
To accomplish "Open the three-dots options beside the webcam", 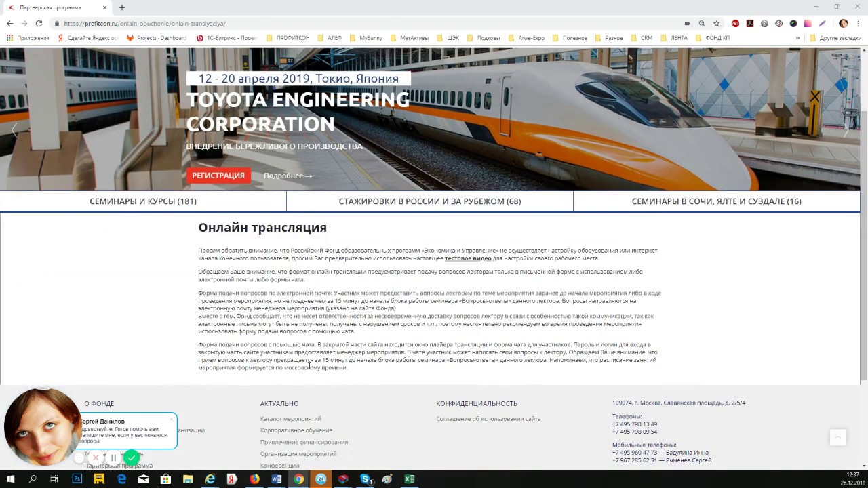I will coord(79,458).
